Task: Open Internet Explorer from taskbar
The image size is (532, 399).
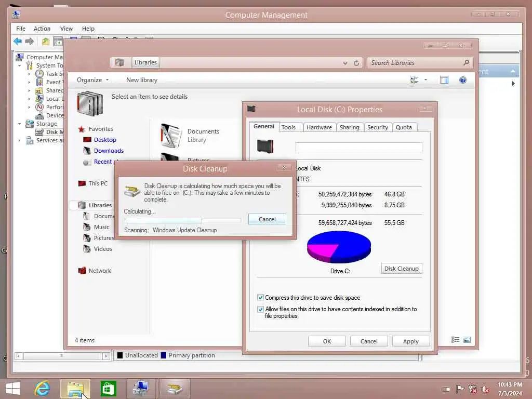Action: [42, 389]
